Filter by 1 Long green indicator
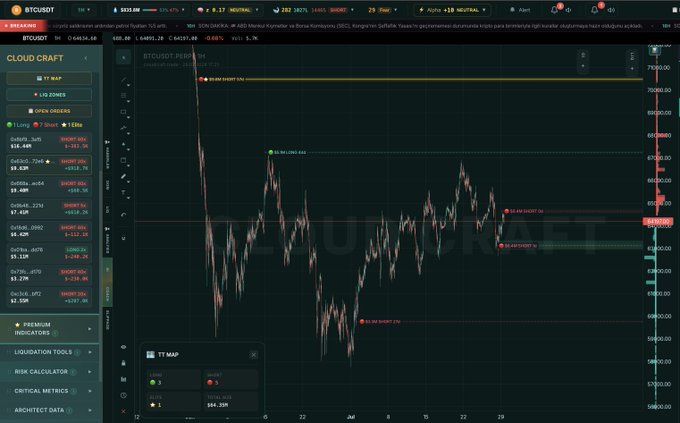The image size is (680, 423). click(18, 125)
